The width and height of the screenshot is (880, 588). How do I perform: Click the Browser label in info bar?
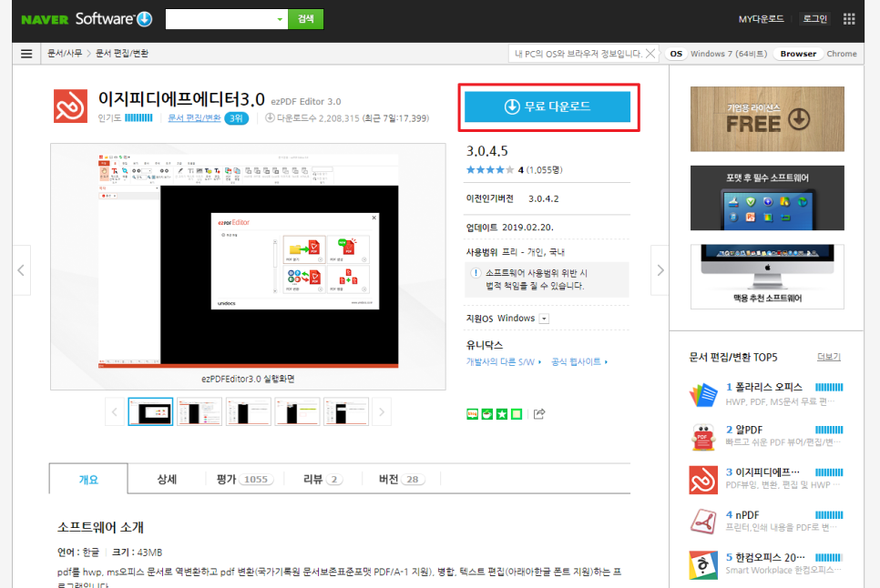(x=797, y=54)
